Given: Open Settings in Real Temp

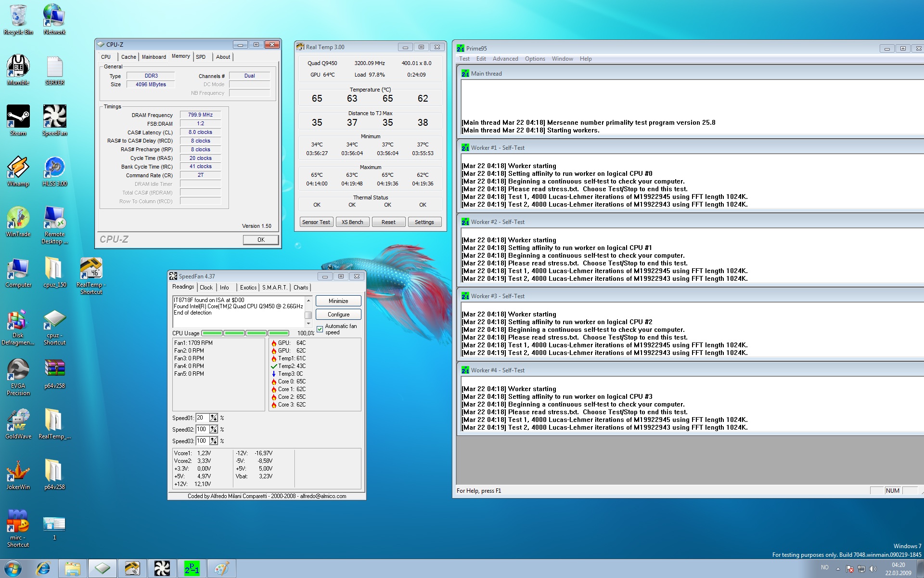Looking at the screenshot, I should coord(424,222).
